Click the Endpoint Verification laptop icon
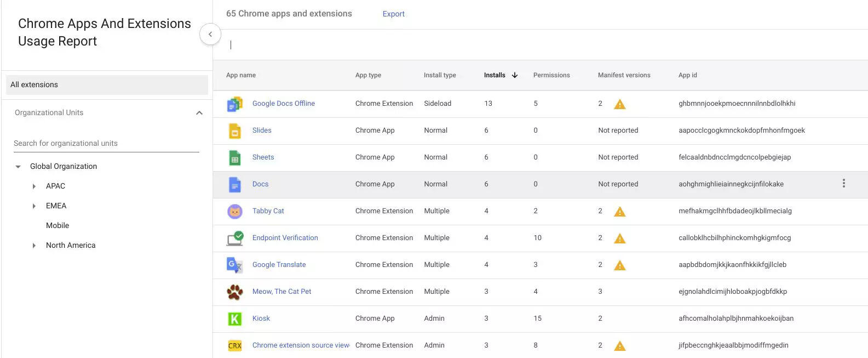The image size is (868, 358). click(x=234, y=238)
